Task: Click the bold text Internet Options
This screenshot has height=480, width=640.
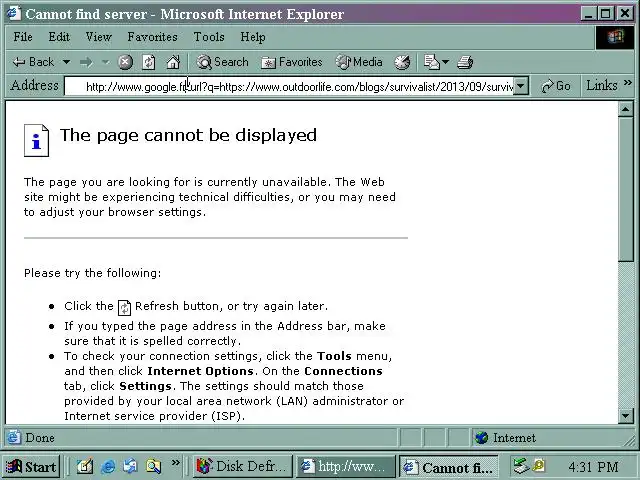Action: [x=200, y=371]
